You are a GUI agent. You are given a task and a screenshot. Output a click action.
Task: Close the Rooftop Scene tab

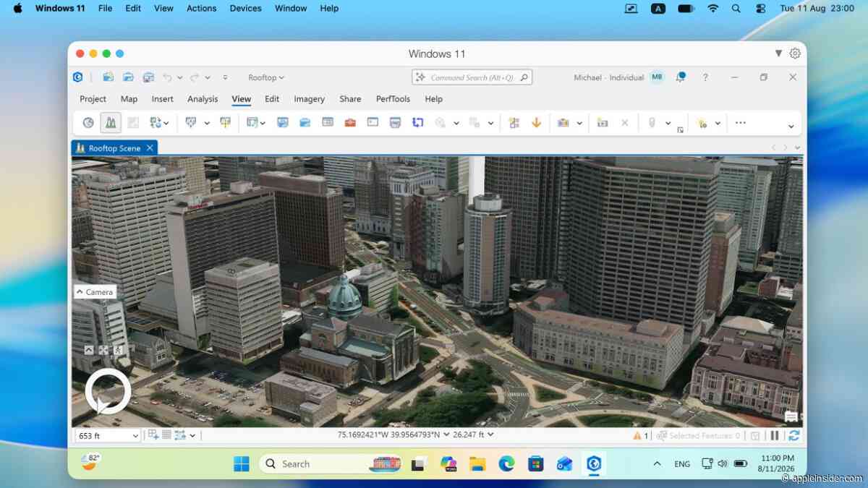click(150, 147)
